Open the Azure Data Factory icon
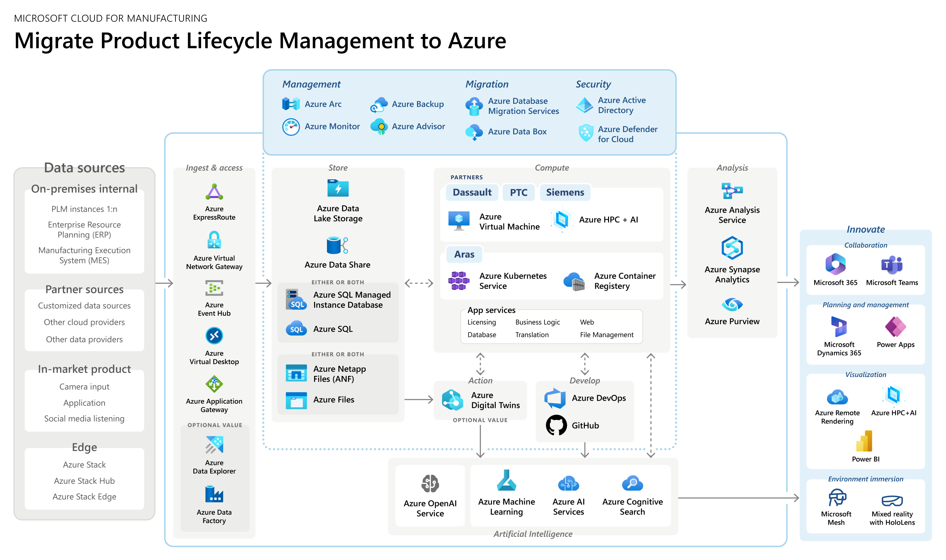Viewport: 946px width, 560px height. 214,496
